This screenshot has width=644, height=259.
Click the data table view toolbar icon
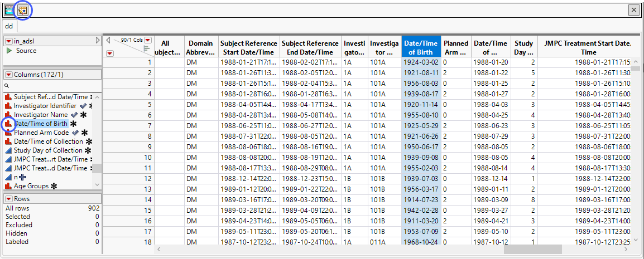coord(10,9)
